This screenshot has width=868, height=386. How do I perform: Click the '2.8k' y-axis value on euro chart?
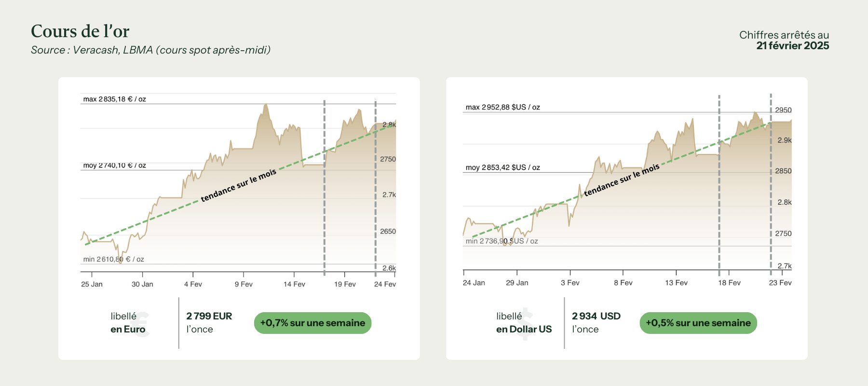(x=389, y=124)
